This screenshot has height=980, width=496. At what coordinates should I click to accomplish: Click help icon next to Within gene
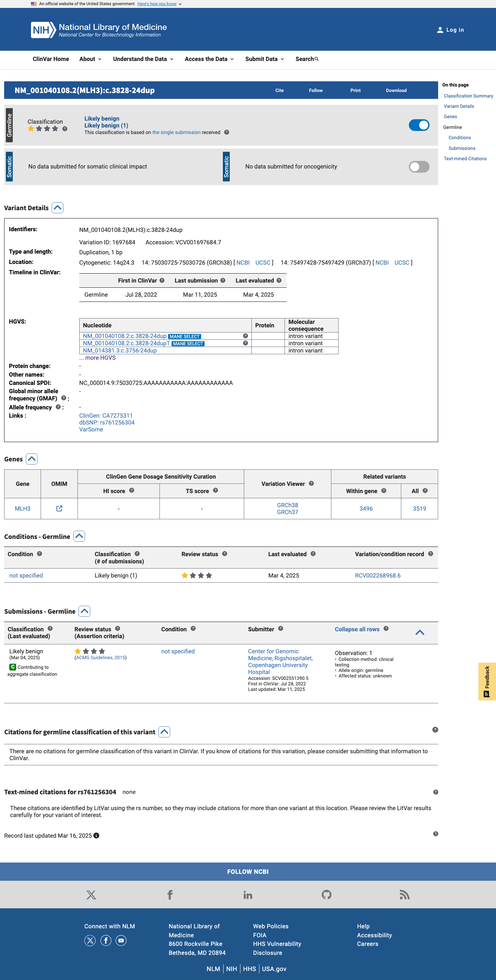pyautogui.click(x=384, y=491)
